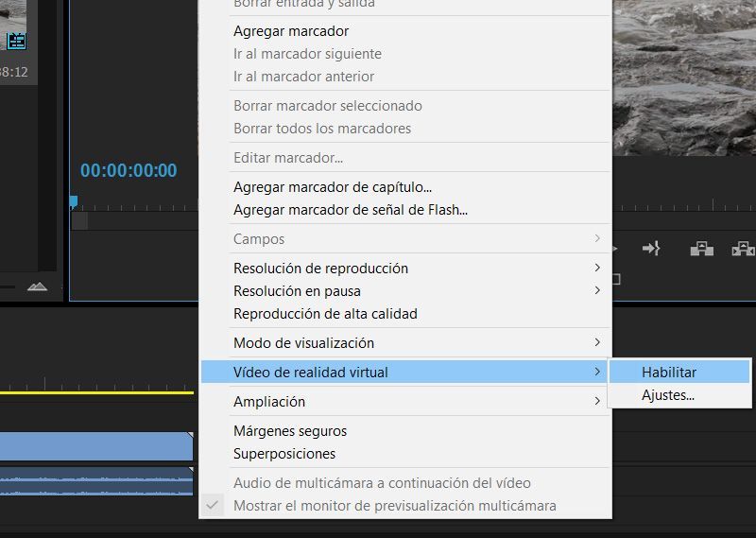The width and height of the screenshot is (756, 538).
Task: Expand the Ampliación submenu
Action: (x=269, y=402)
